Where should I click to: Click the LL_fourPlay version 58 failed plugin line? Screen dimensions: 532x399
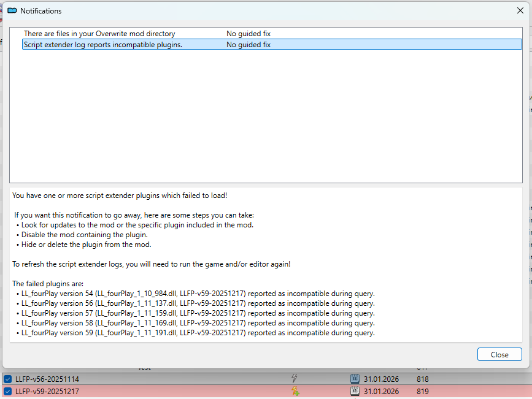[x=198, y=323]
